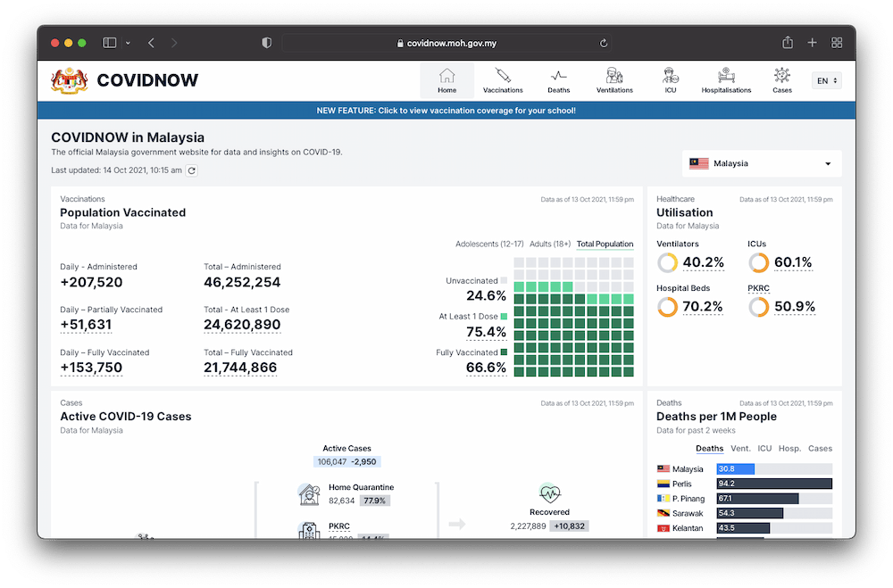893x588 pixels.
Task: Click the Safari back navigation button
Action: tap(151, 43)
